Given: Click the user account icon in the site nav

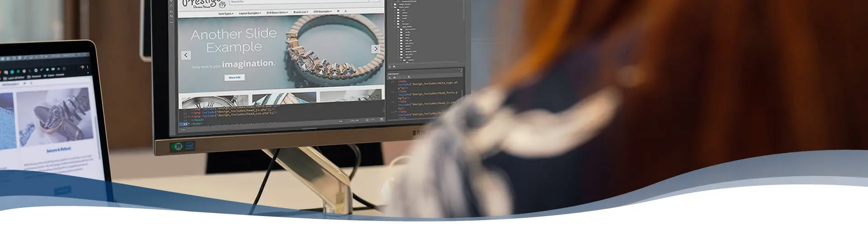Looking at the screenshot, I should [x=345, y=11].
